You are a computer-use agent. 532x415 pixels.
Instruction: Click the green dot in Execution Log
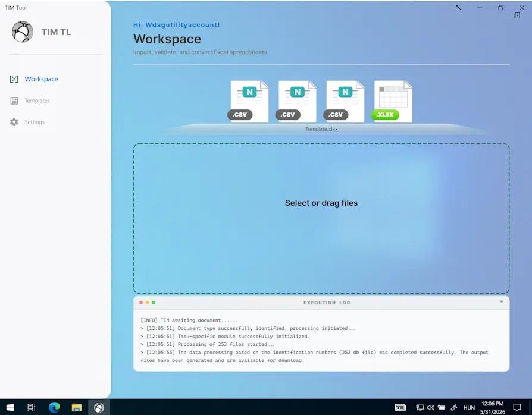154,303
